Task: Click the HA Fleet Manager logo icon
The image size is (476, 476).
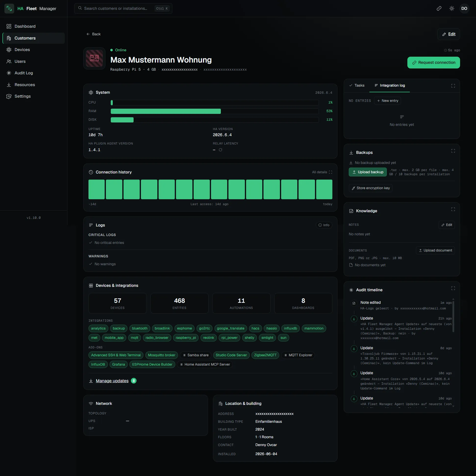Action: [x=9, y=9]
